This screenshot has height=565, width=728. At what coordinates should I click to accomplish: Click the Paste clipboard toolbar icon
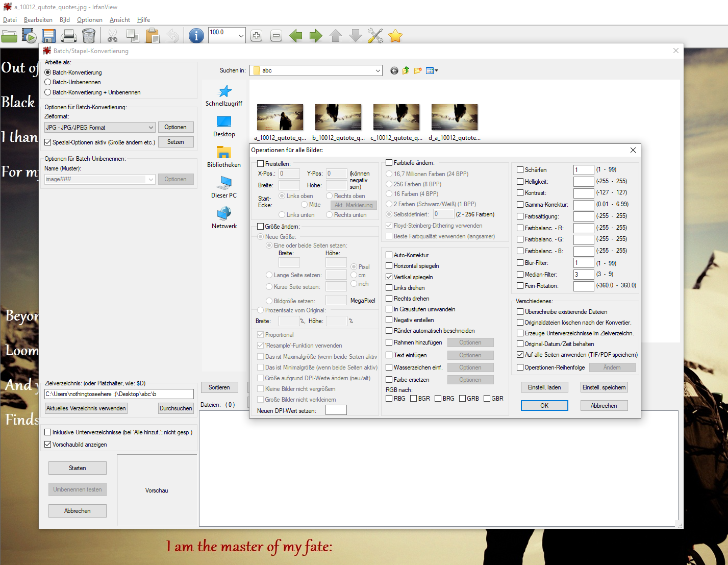[152, 36]
